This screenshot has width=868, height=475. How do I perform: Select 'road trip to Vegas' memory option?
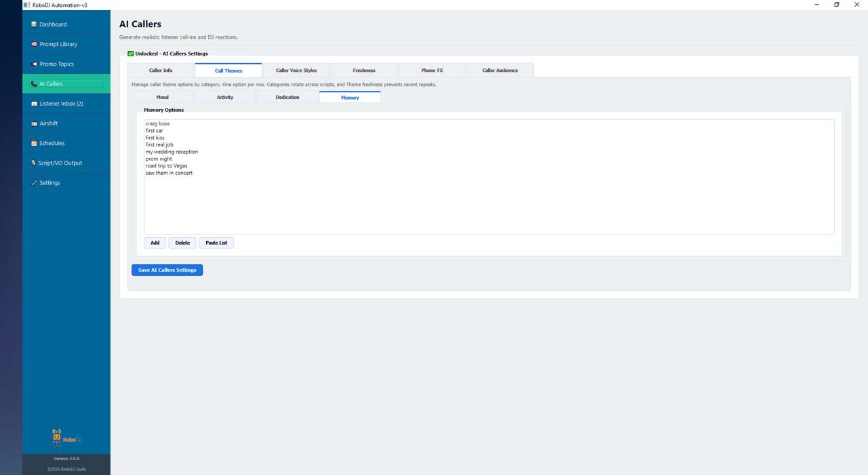(x=166, y=166)
